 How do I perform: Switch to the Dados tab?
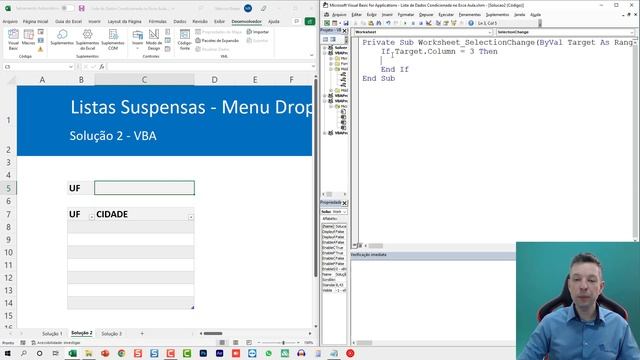point(180,21)
